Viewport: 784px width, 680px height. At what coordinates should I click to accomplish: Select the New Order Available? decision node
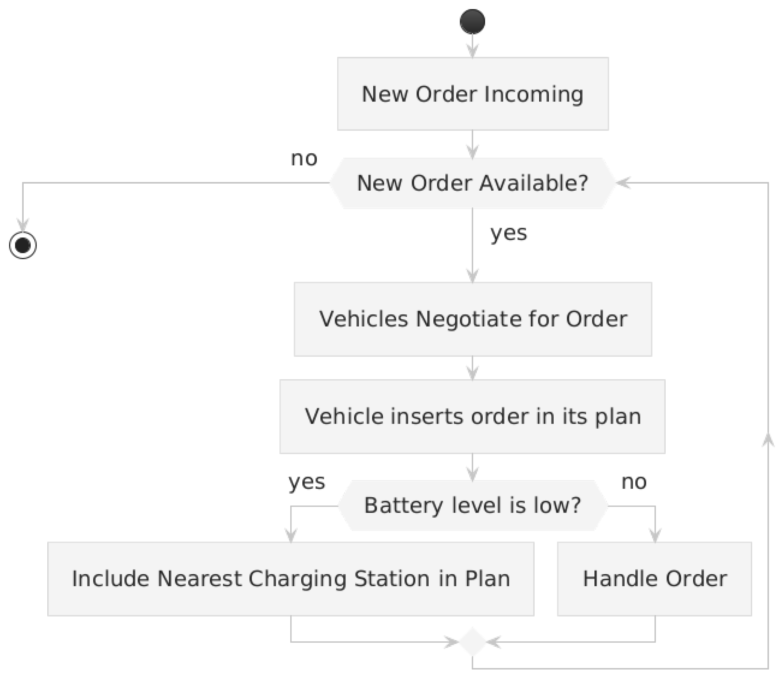click(x=472, y=183)
